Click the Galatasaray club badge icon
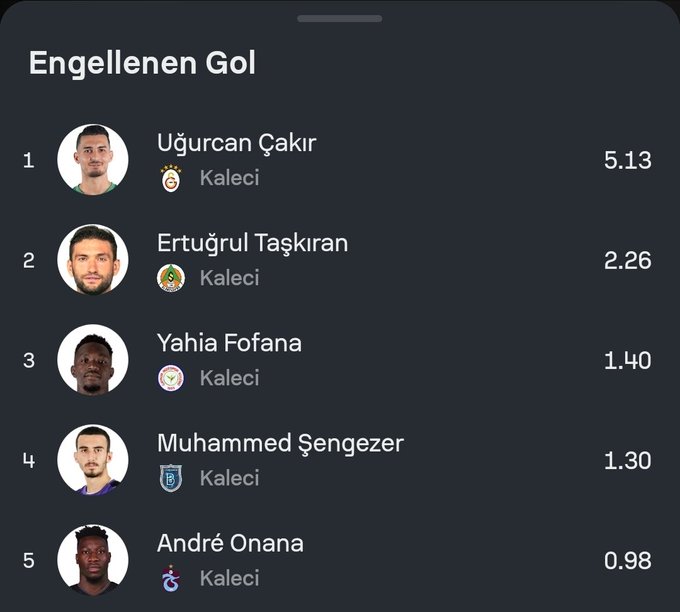 coord(171,178)
